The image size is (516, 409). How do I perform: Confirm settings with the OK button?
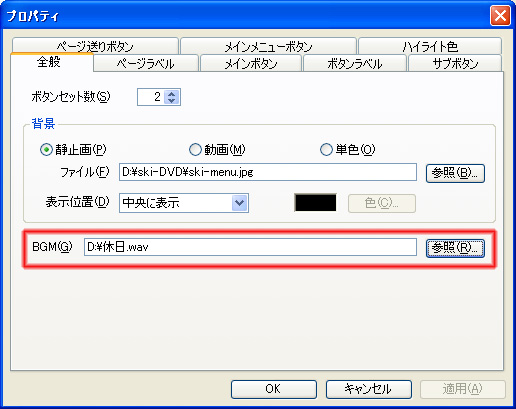pos(274,389)
